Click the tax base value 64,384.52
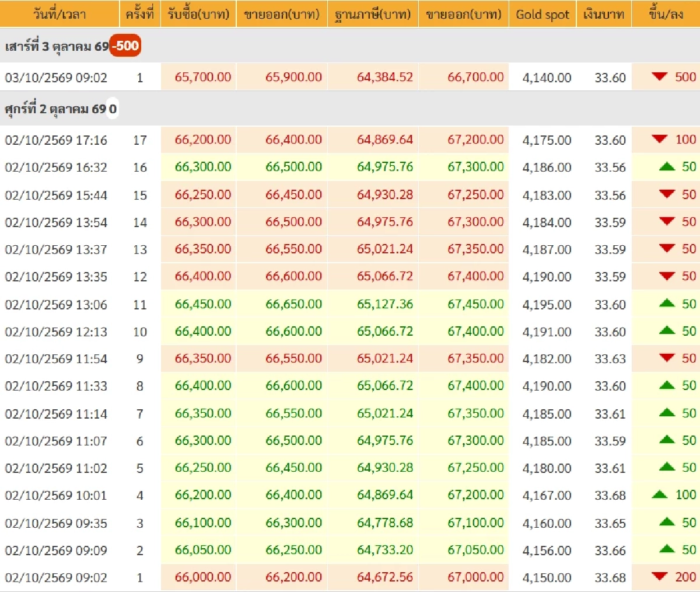The height and width of the screenshot is (592, 700). coord(385,77)
